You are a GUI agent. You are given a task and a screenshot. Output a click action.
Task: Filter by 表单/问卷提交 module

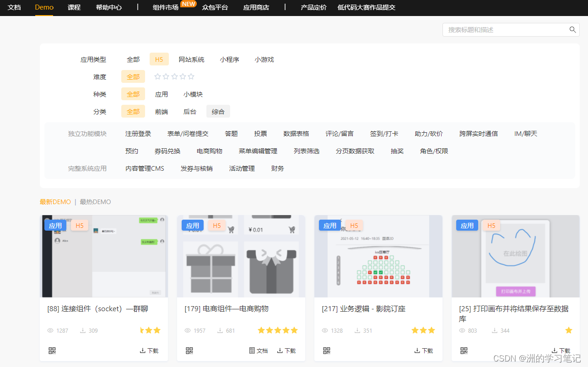(x=188, y=134)
